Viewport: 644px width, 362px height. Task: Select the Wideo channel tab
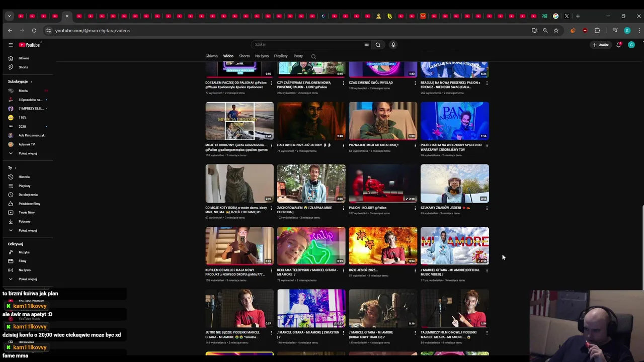tap(228, 56)
